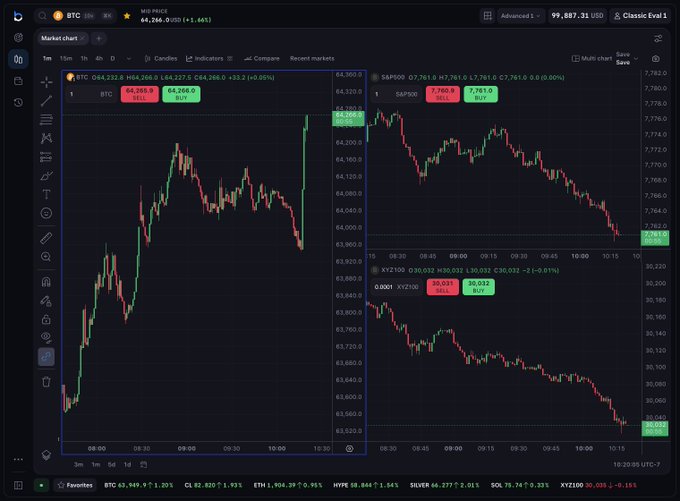Toggle the favorite star for BTC

(x=127, y=16)
